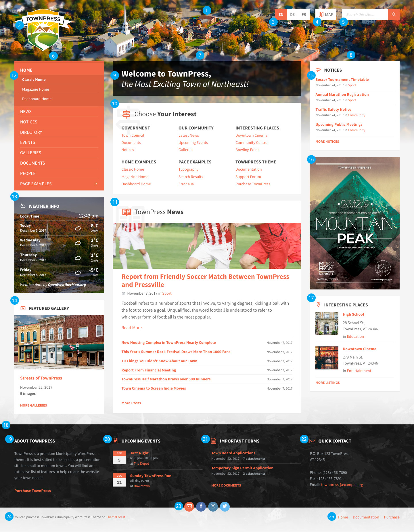The width and height of the screenshot is (414, 532).
Task: Click the TownPress shield logo
Action: (43, 30)
